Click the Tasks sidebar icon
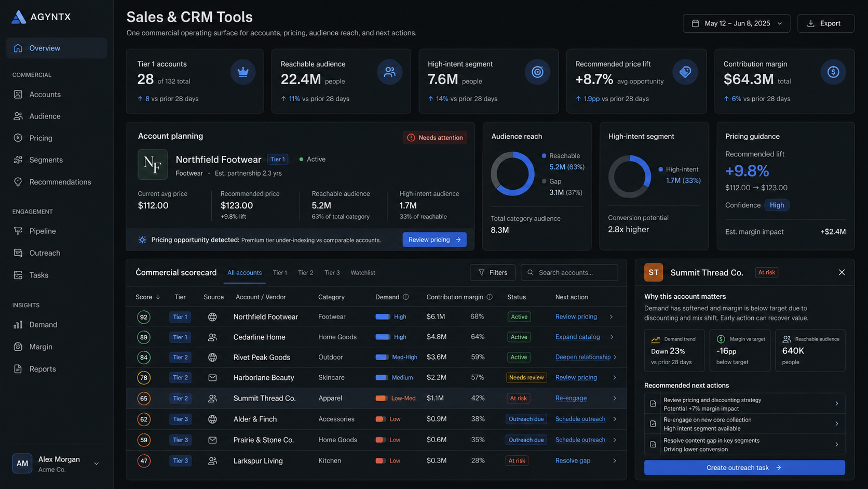Viewport: 868px width, 489px height. pyautogui.click(x=18, y=275)
